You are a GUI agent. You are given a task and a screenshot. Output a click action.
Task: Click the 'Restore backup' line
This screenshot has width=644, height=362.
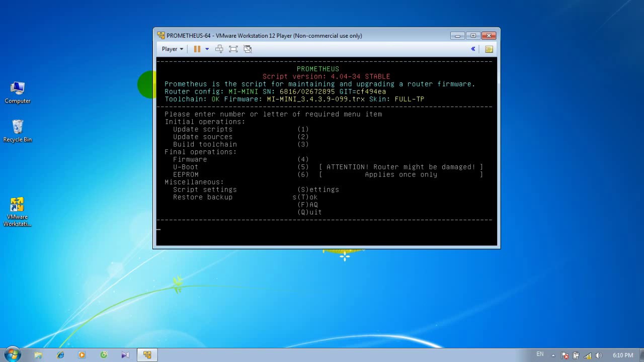coord(245,197)
